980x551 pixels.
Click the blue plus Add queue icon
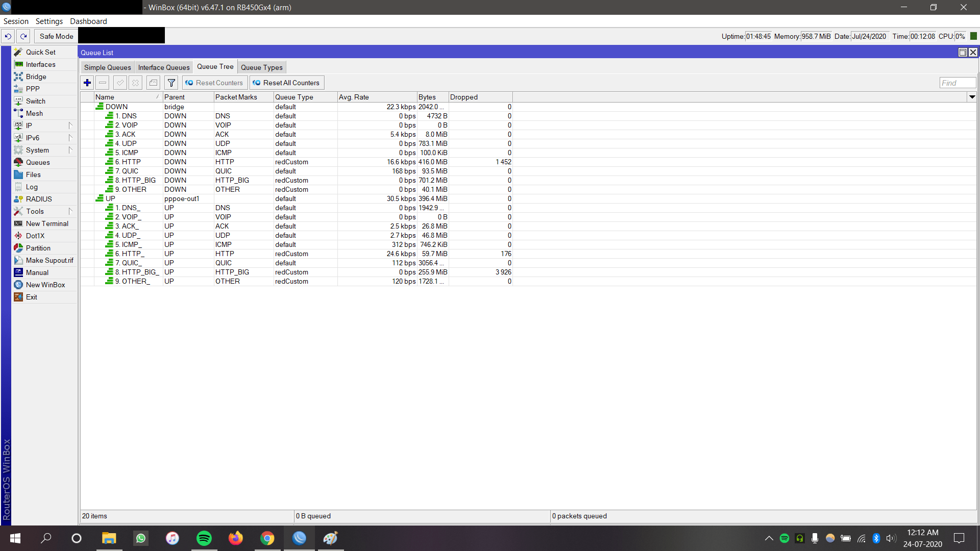(87, 83)
